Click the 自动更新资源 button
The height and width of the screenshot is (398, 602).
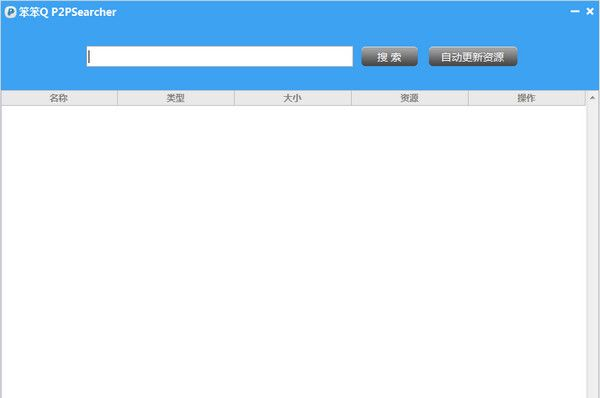473,57
